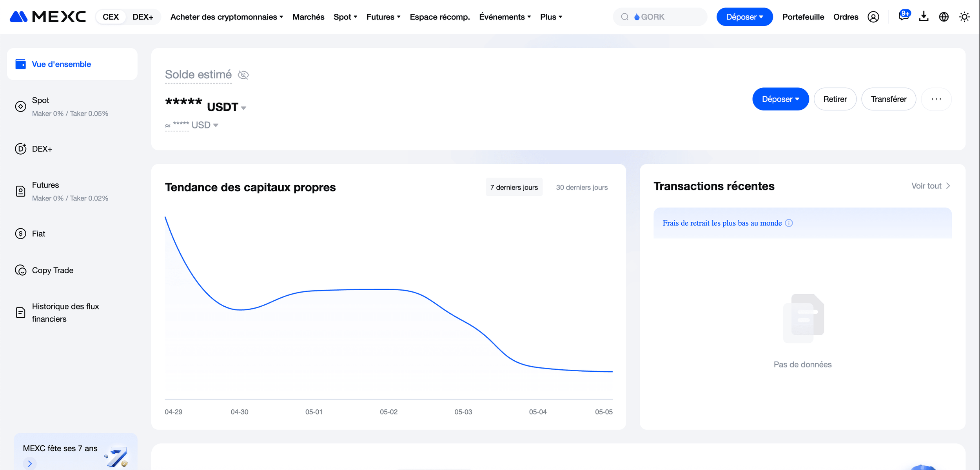980x470 pixels.
Task: Click the Retirer button
Action: (x=835, y=99)
